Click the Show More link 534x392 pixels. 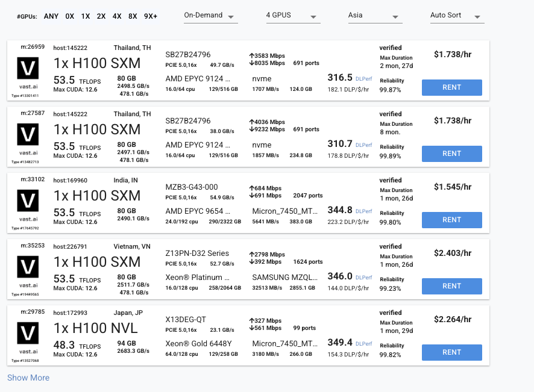[x=28, y=378]
